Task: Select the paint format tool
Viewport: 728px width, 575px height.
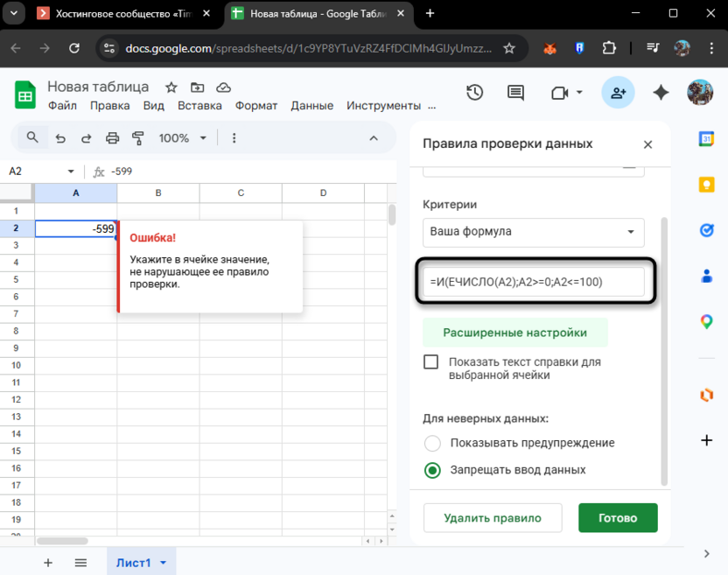Action: (136, 137)
